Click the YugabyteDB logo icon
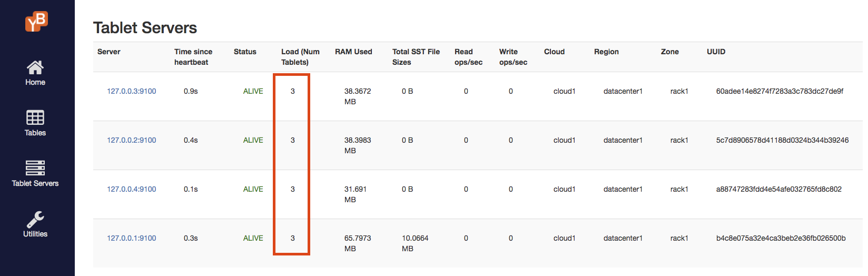Screen dimensions: 868x276 [x=36, y=21]
